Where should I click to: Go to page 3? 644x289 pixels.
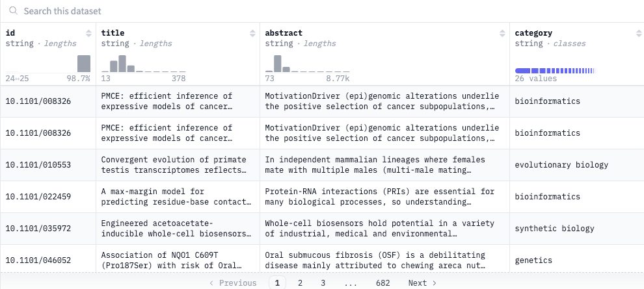323,283
